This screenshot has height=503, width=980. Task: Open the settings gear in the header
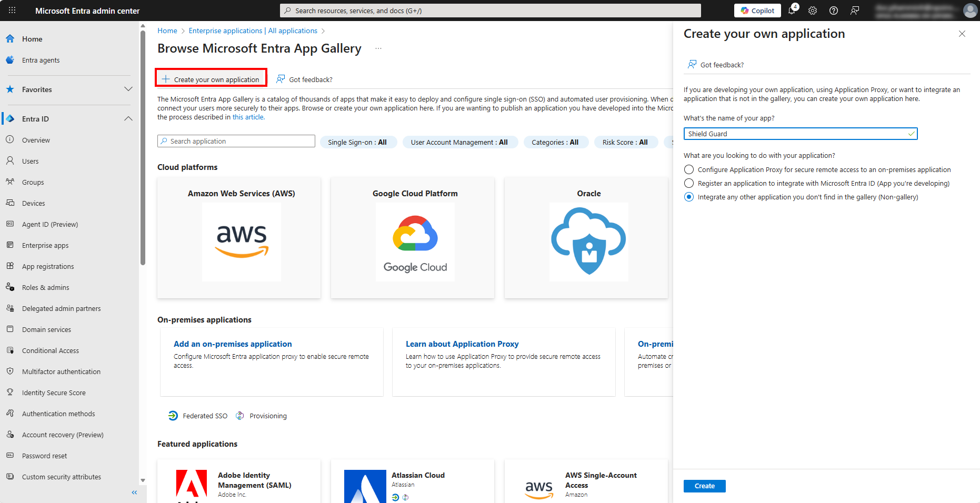(813, 11)
